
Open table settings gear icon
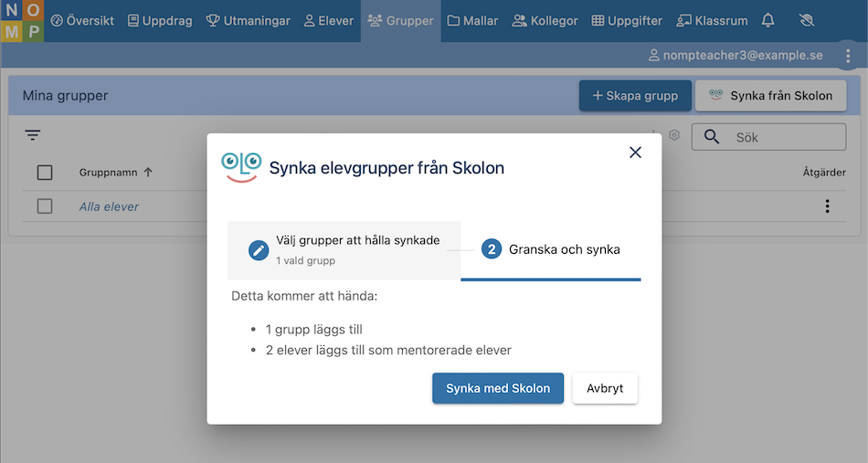click(x=673, y=135)
